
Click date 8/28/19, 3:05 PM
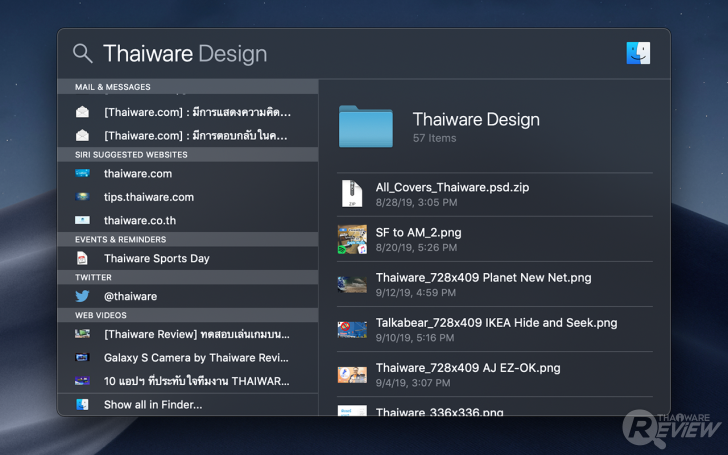[416, 202]
